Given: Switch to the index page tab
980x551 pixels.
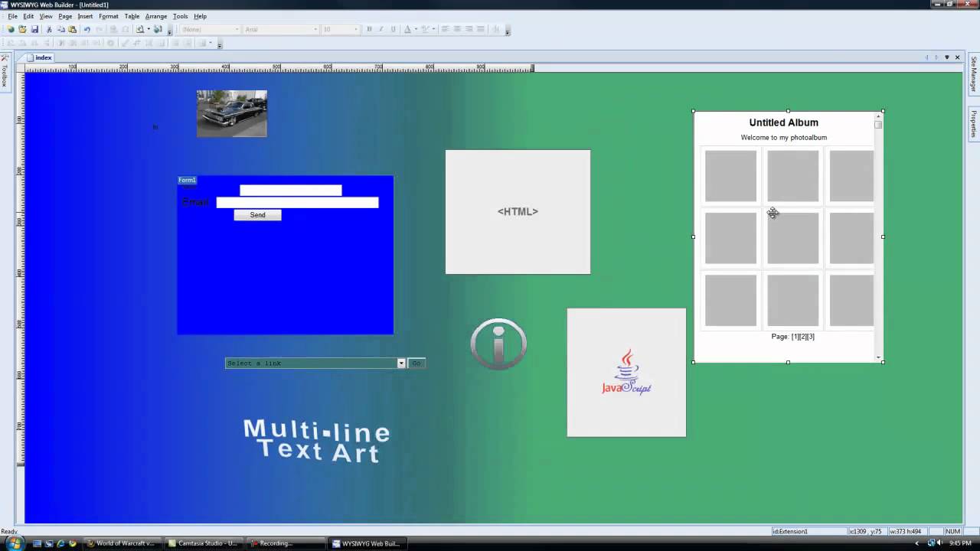Looking at the screenshot, I should 39,57.
